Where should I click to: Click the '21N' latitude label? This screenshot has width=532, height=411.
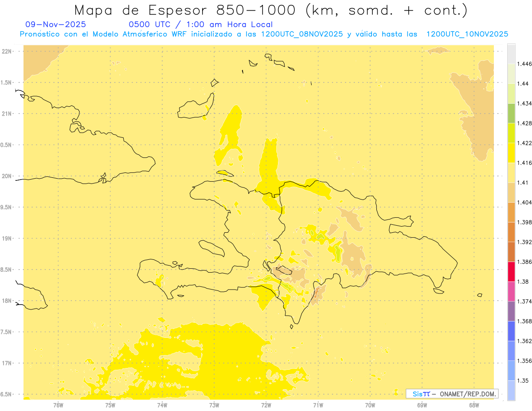point(6,114)
